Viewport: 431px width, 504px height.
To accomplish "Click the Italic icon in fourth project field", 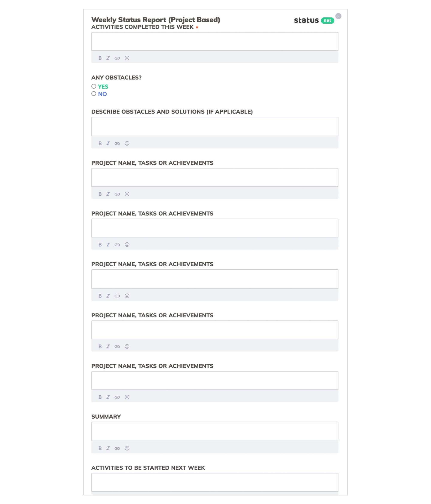I will click(108, 346).
